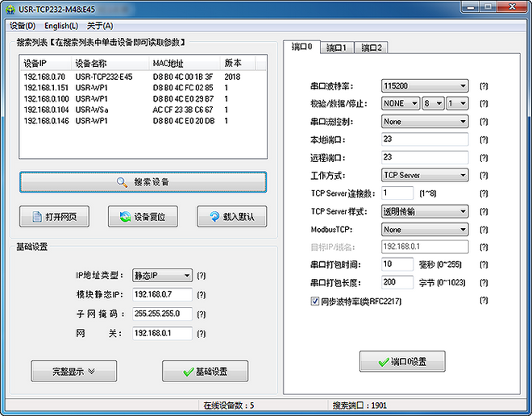Switch to the 端口0 tab
Screen dimensions: 532x416
click(301, 47)
